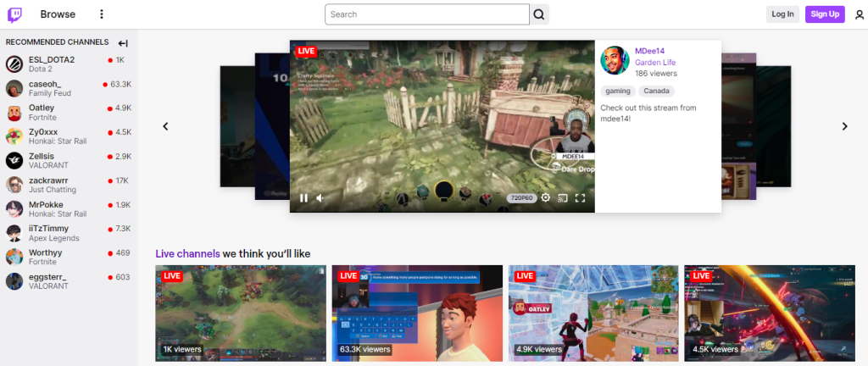Click the Live channels heading link
This screenshot has height=366, width=868.
pyautogui.click(x=187, y=254)
